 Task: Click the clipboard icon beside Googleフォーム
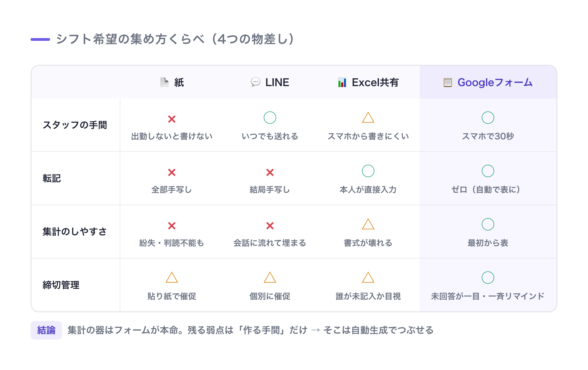(448, 82)
